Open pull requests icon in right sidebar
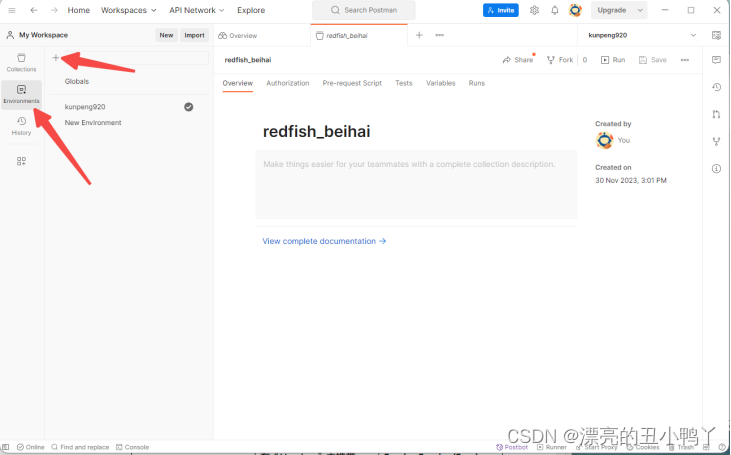This screenshot has width=731, height=455. pos(717,114)
